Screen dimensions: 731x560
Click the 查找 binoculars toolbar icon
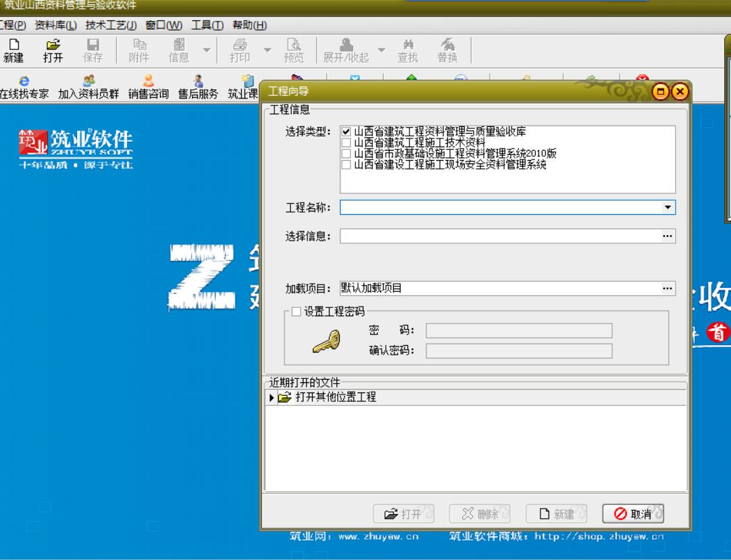(x=408, y=51)
